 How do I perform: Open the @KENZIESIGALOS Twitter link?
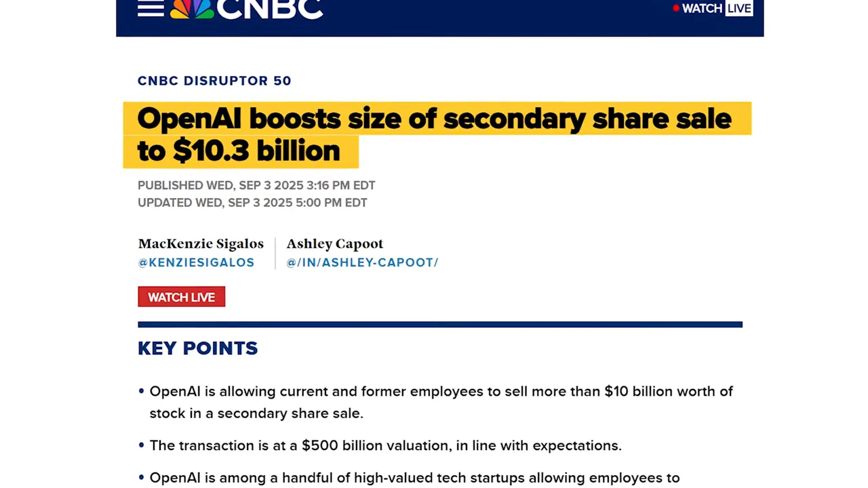coord(196,262)
